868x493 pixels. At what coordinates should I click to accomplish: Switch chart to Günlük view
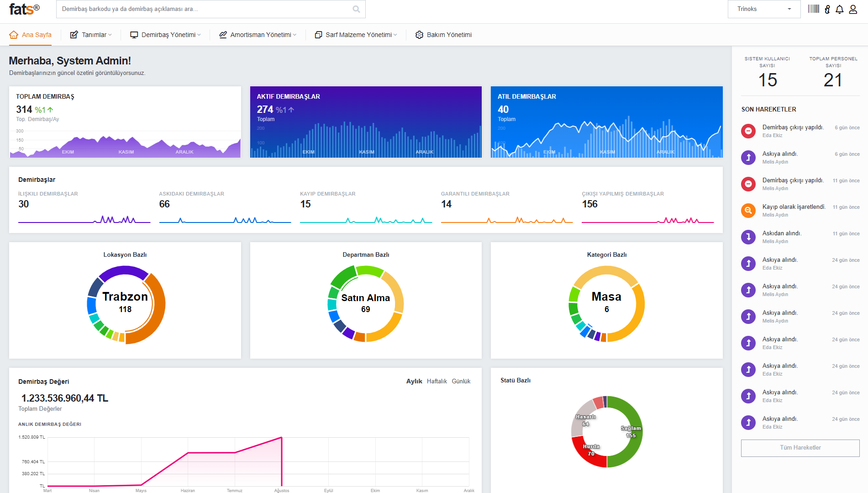tap(461, 381)
